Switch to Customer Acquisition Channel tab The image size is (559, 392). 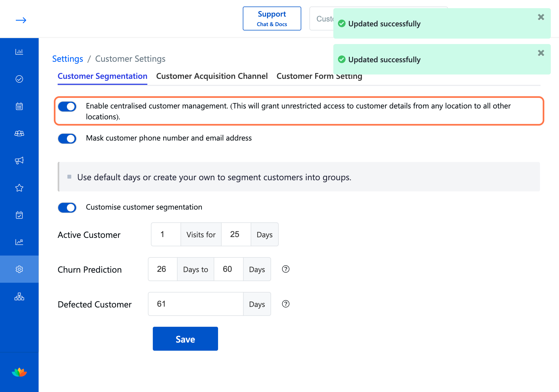[212, 76]
